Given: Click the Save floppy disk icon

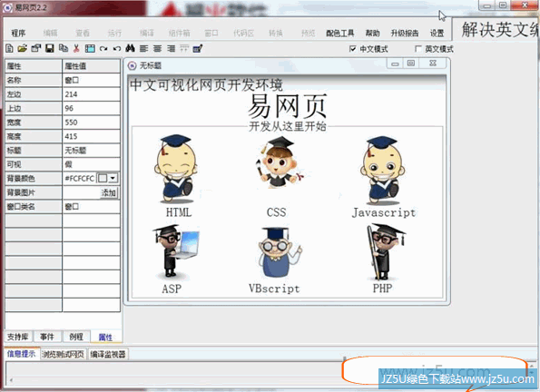Looking at the screenshot, I should pos(50,49).
